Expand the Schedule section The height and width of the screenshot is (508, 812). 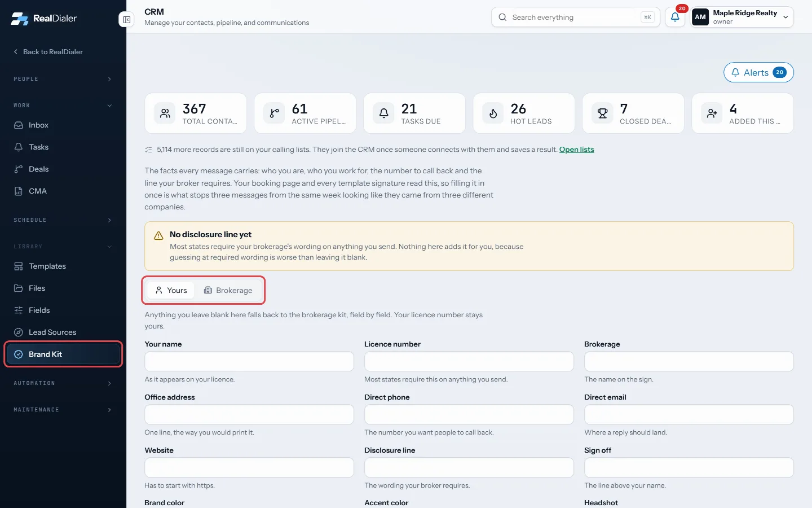(63, 220)
